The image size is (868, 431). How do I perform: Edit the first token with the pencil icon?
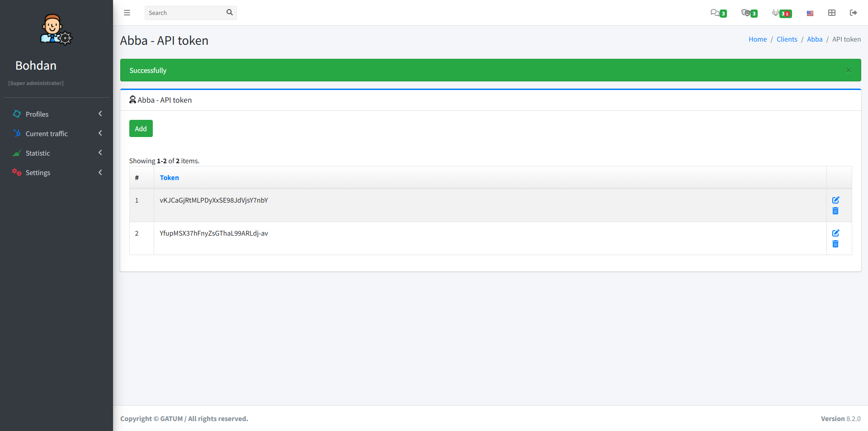[x=835, y=200]
